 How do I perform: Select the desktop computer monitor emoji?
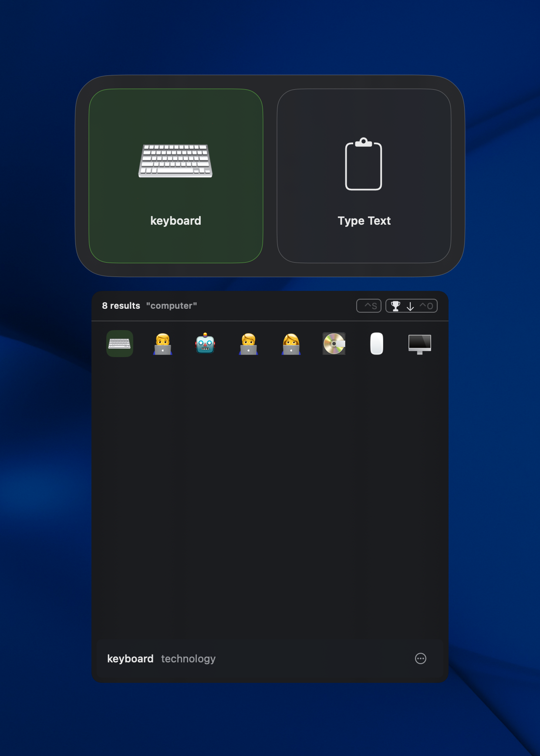(x=419, y=344)
